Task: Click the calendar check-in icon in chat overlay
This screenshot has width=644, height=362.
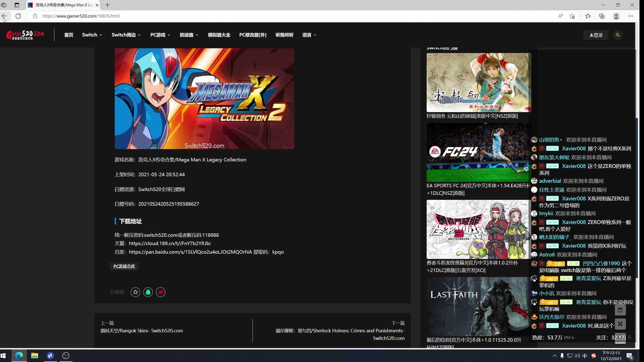Action: (620, 310)
